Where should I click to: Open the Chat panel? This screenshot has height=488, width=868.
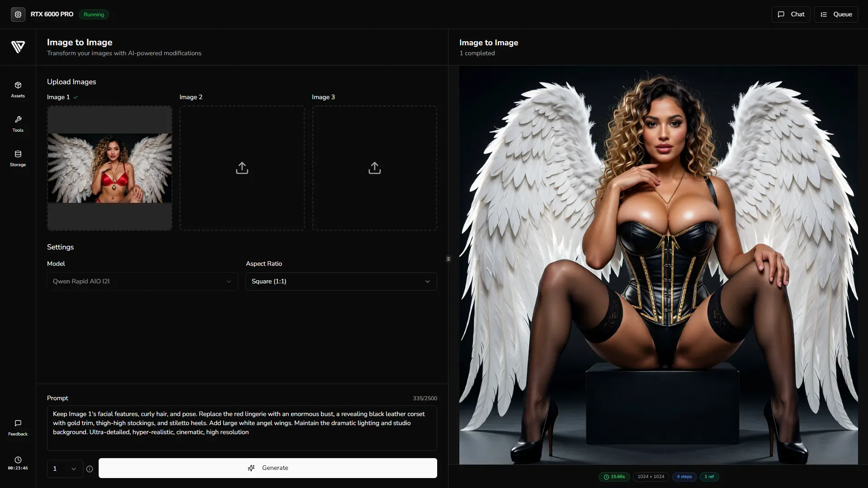[791, 14]
